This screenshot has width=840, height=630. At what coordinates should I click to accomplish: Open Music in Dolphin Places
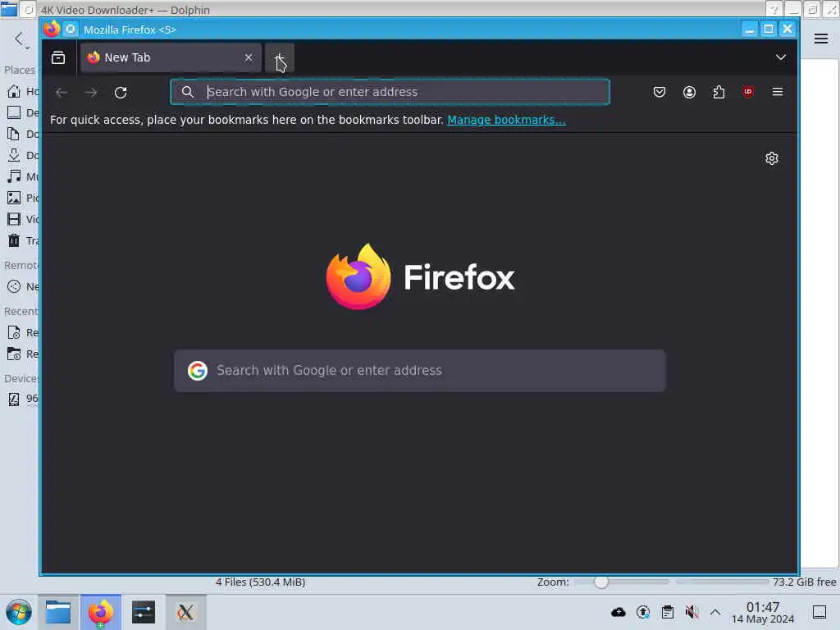pyautogui.click(x=21, y=176)
